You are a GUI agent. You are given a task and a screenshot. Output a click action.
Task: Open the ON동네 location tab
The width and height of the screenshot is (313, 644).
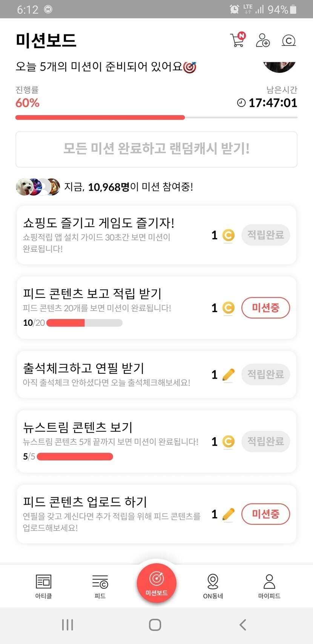(x=213, y=586)
